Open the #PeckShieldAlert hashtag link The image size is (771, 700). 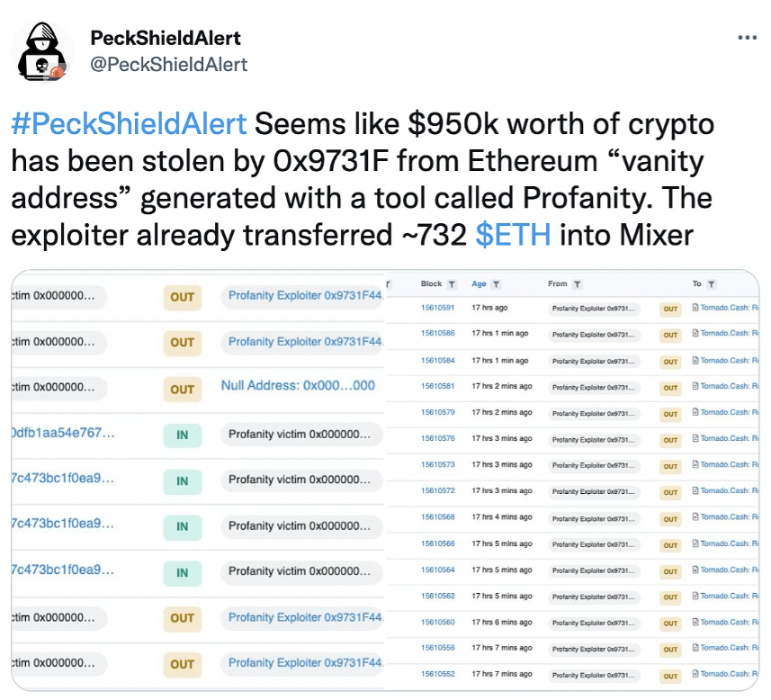pos(129,123)
